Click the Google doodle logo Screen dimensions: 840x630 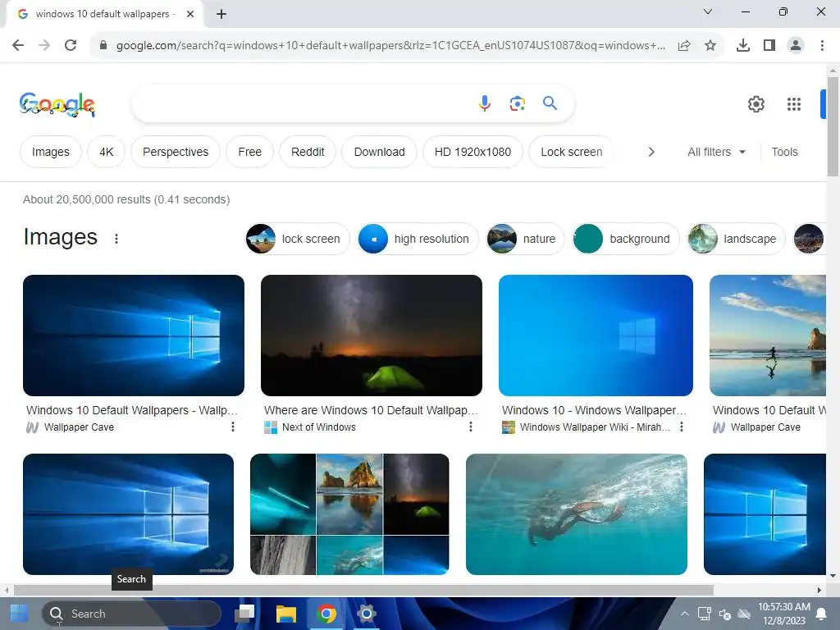(57, 104)
